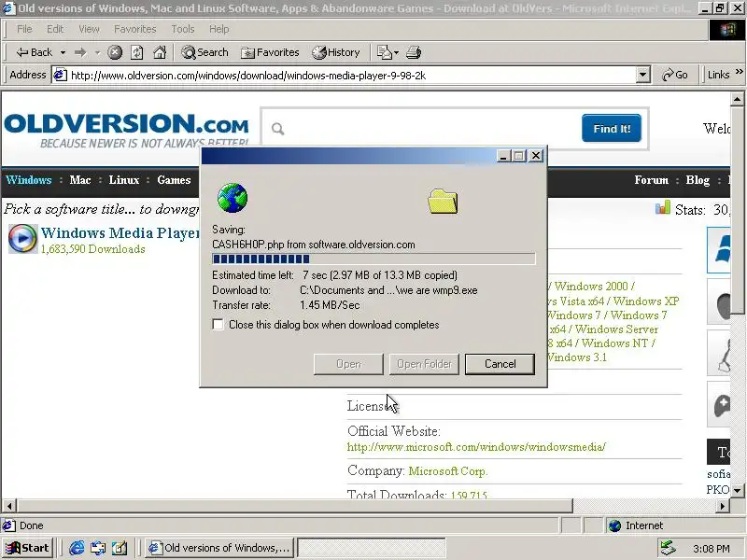Image resolution: width=747 pixels, height=560 pixels.
Task: Click the horizontal scrollbar left arrow
Action: coord(9,506)
